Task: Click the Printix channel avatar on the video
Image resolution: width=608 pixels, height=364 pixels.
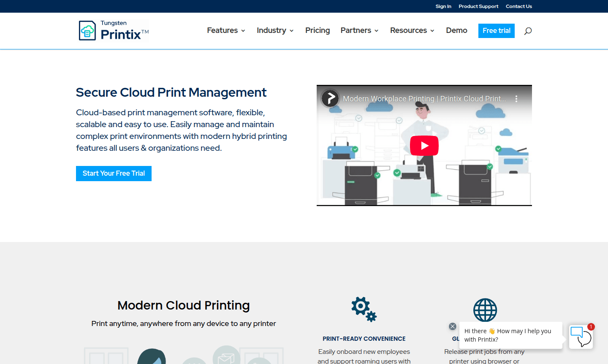Action: point(330,98)
